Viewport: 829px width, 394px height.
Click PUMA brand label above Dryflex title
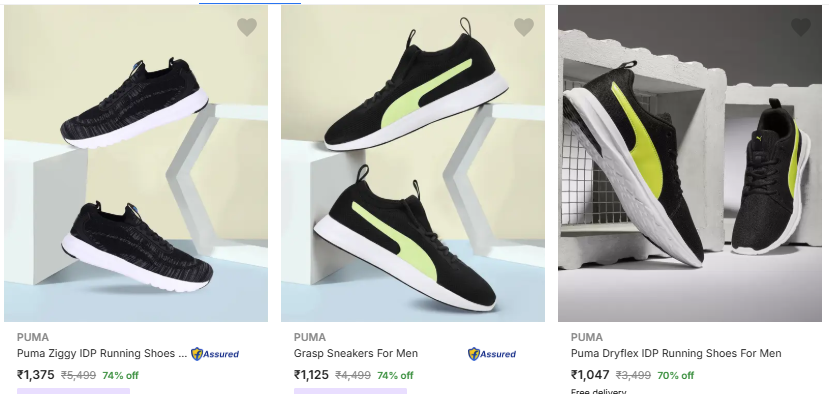[587, 337]
